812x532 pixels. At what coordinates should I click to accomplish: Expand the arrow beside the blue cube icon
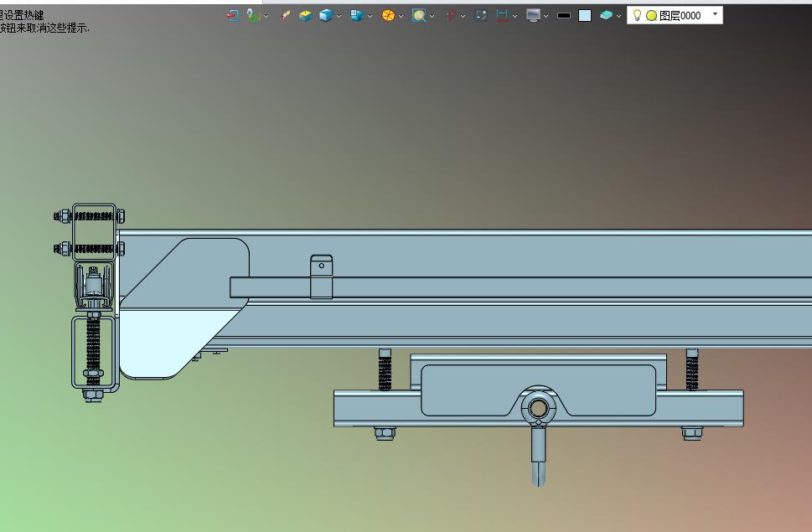click(x=339, y=16)
